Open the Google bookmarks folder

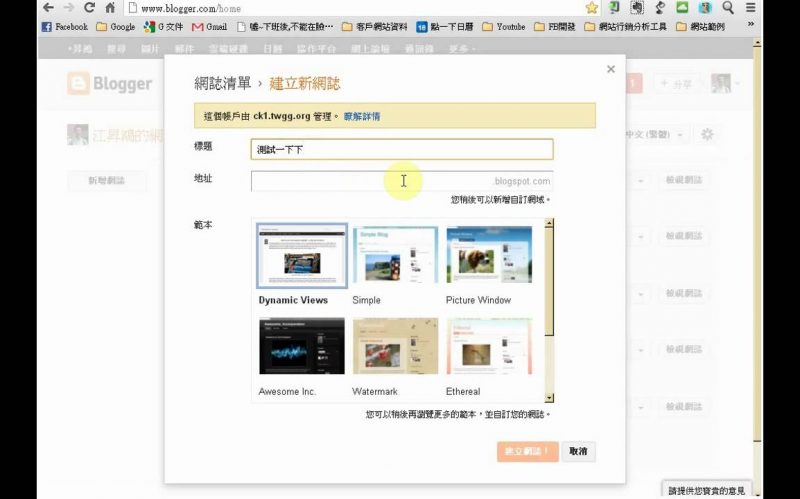pos(115,27)
